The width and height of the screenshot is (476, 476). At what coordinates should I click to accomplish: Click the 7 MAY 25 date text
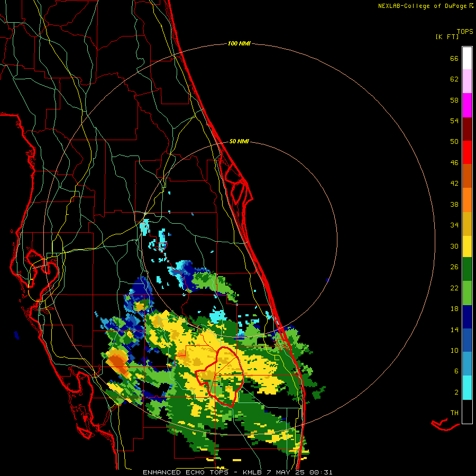[x=287, y=472]
